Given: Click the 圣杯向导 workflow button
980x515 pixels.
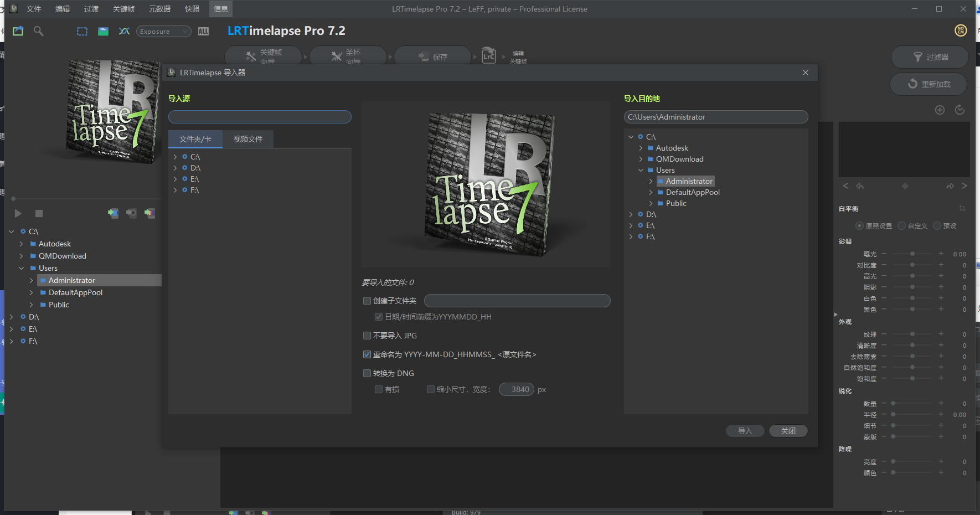Looking at the screenshot, I should [348, 56].
